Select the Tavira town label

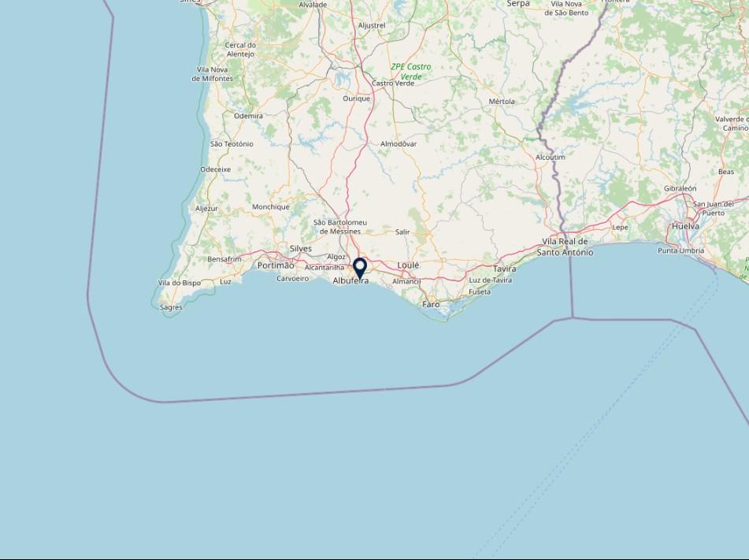coord(504,269)
